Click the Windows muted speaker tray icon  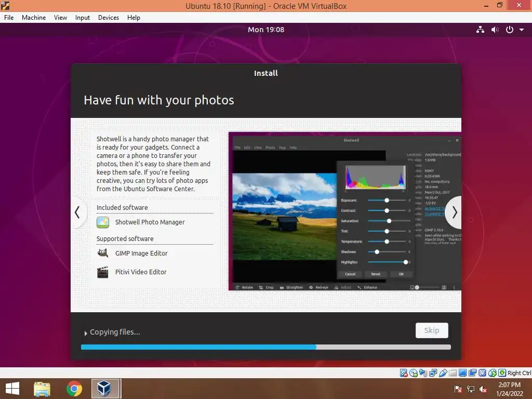point(483,389)
